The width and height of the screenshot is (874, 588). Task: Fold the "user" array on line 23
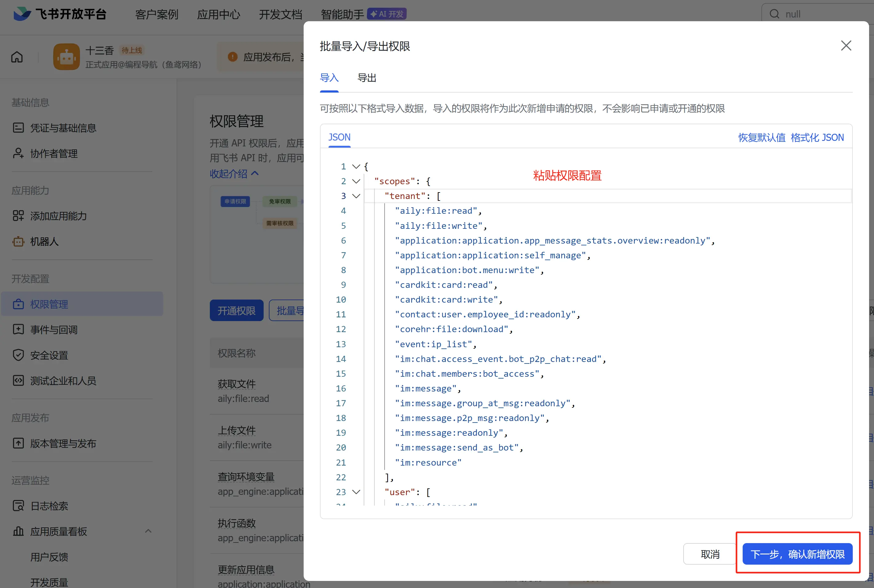click(x=356, y=492)
